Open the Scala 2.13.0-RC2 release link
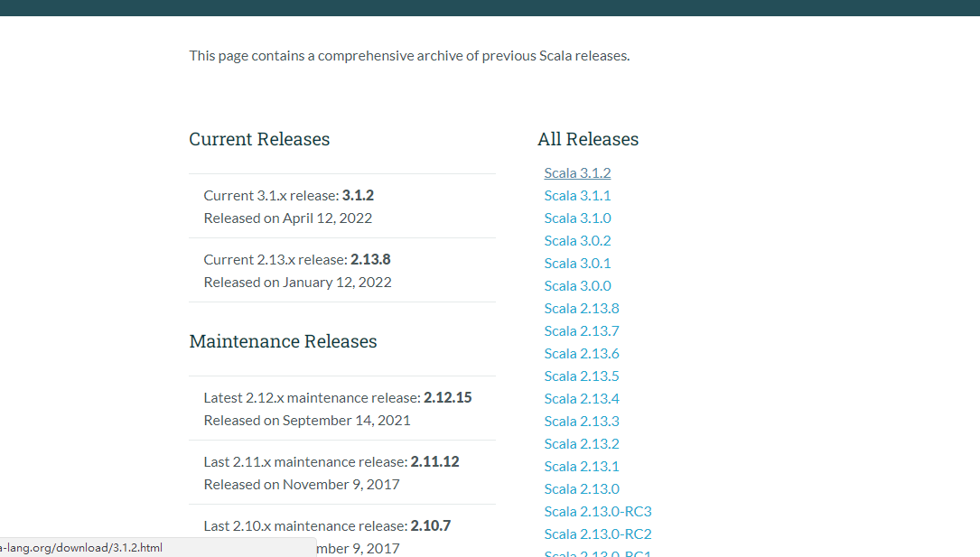The height and width of the screenshot is (557, 980). click(x=598, y=534)
